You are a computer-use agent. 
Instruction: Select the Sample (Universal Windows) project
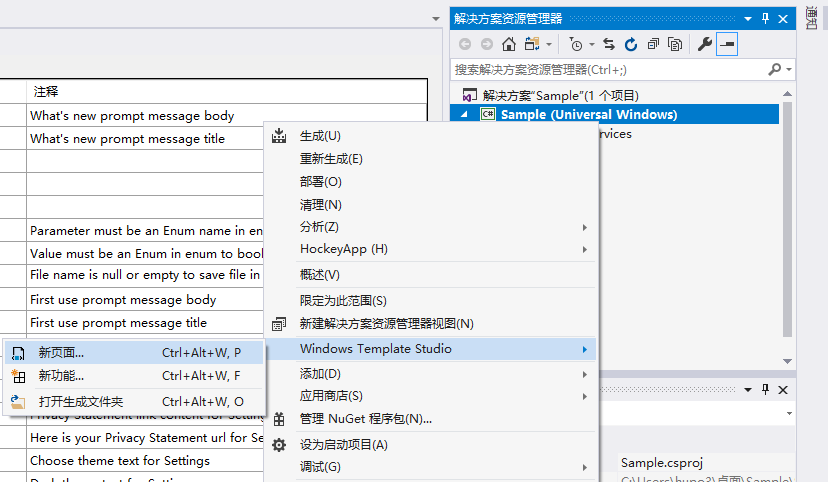pyautogui.click(x=589, y=115)
